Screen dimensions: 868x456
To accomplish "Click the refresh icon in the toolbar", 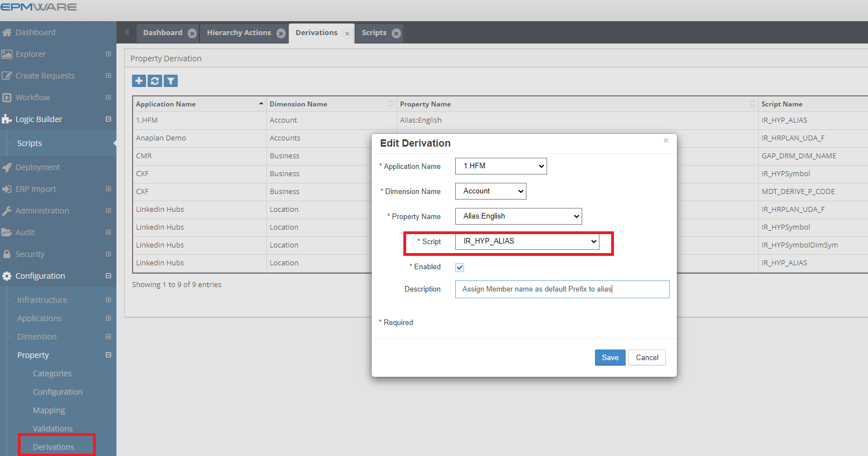I will (155, 81).
